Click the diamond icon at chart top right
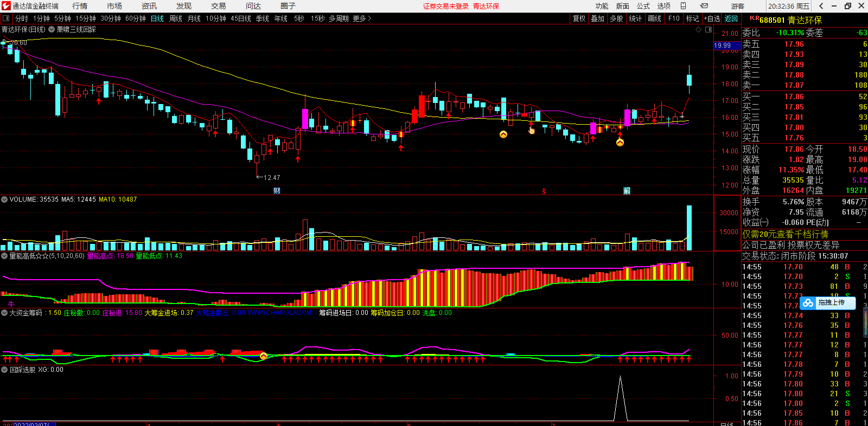This screenshot has width=868, height=426. tap(698, 30)
